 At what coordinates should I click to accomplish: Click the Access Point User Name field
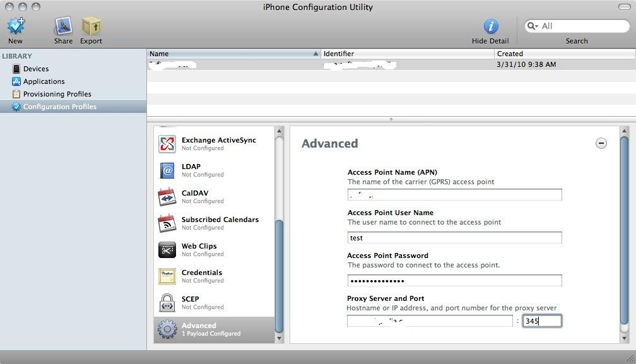click(455, 238)
